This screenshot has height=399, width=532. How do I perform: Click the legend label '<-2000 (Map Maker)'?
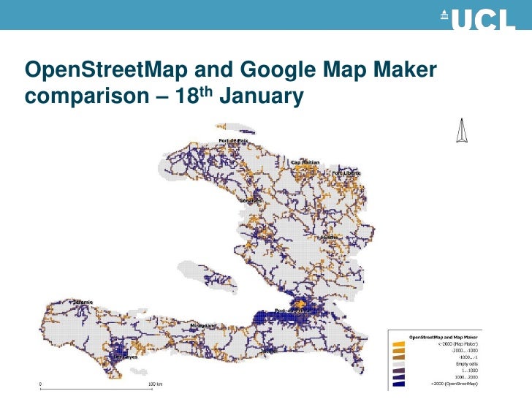[x=457, y=343]
